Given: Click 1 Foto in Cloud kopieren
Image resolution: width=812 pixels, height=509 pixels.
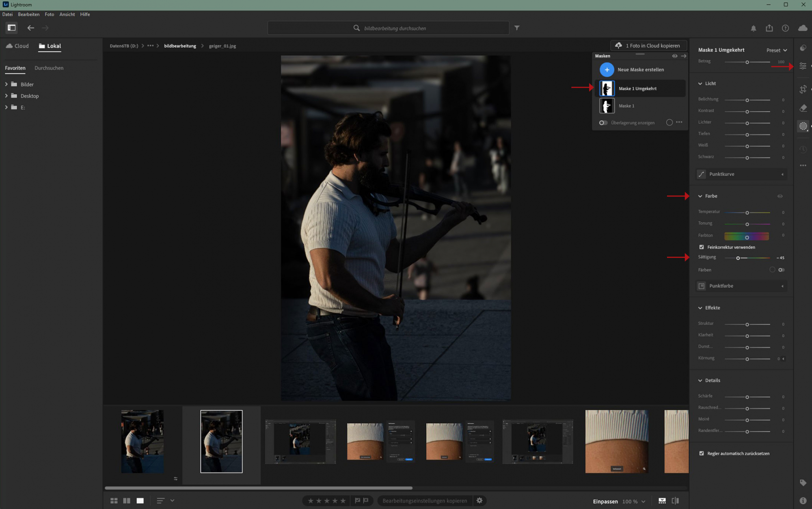Looking at the screenshot, I should point(648,45).
